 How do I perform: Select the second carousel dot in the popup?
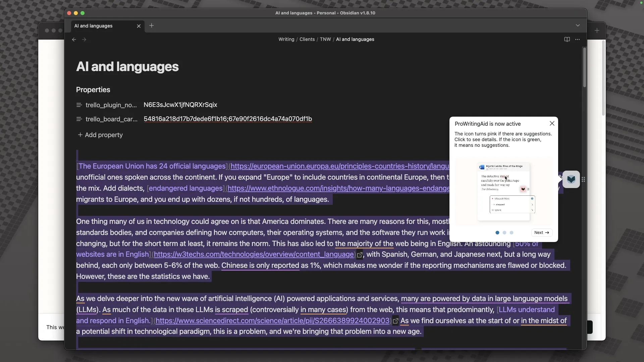point(504,233)
